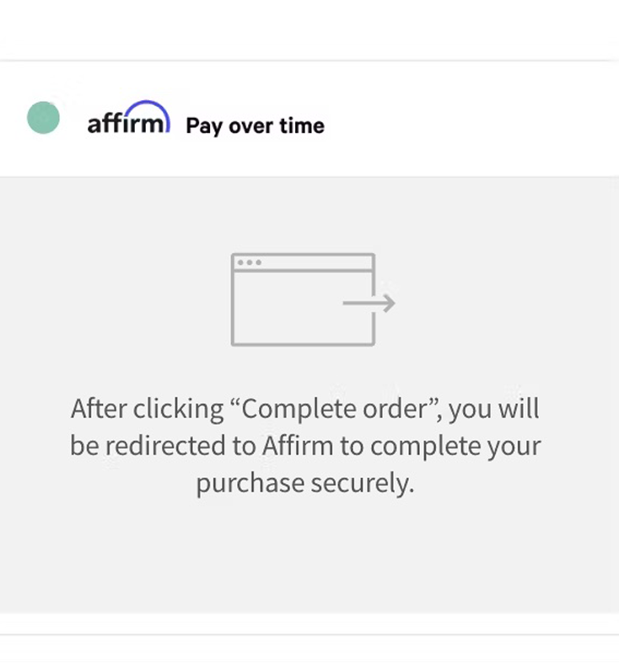Click the "complete your" text in message
The image size is (619, 672).
click(455, 446)
